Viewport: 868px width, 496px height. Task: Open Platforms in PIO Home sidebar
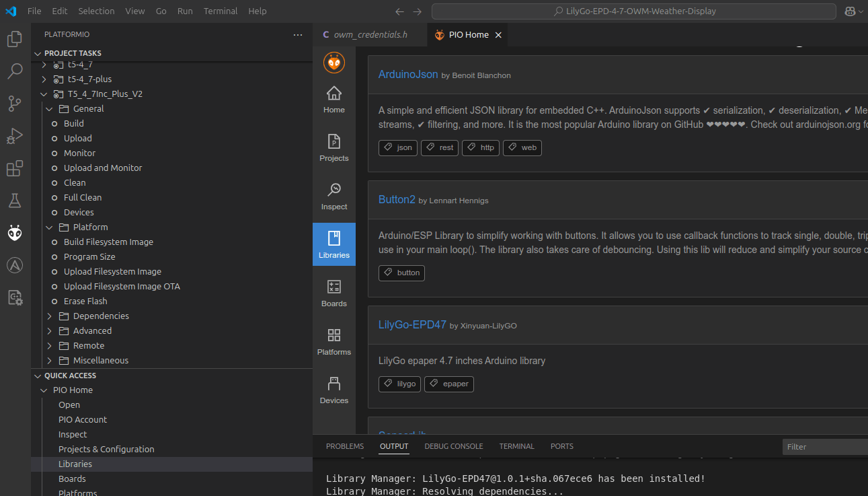click(x=334, y=342)
